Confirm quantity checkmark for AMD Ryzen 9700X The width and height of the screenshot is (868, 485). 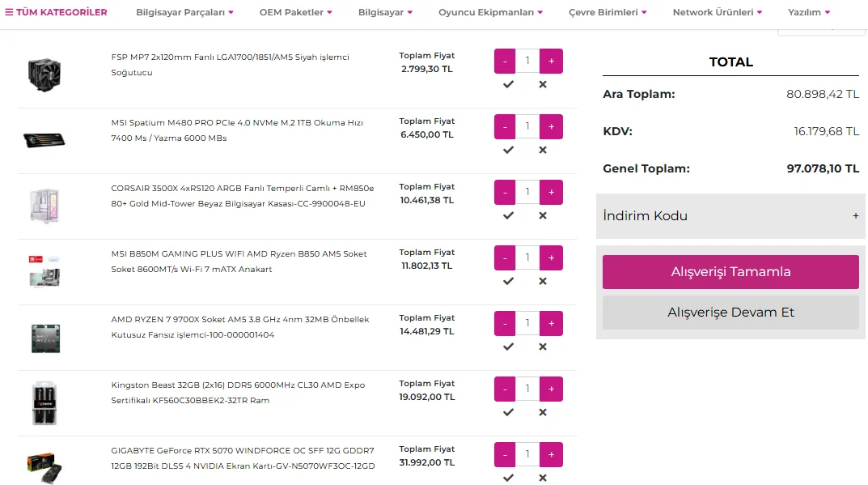(x=508, y=347)
